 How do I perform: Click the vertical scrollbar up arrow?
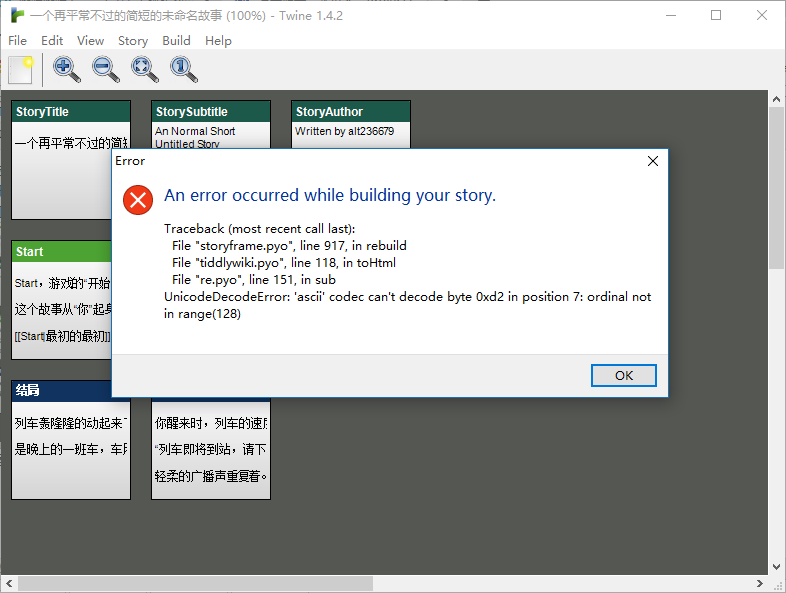coord(776,99)
